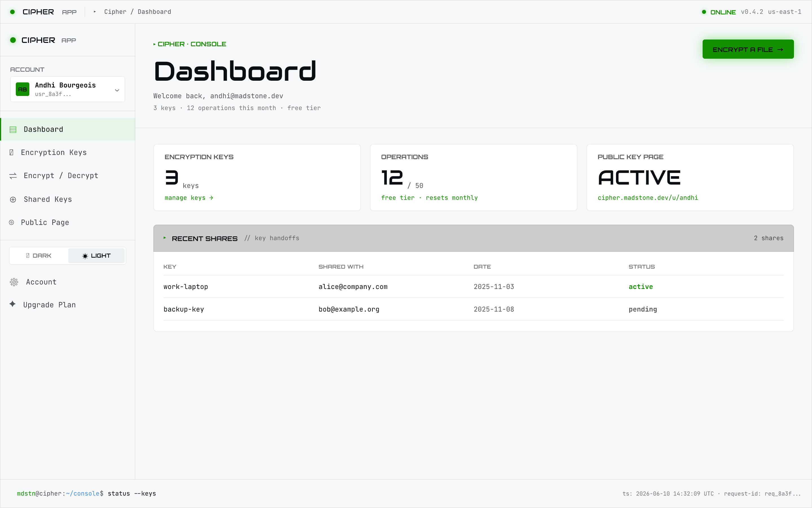The image size is (812, 508).
Task: Open Account settings in sidebar
Action: click(x=68, y=282)
